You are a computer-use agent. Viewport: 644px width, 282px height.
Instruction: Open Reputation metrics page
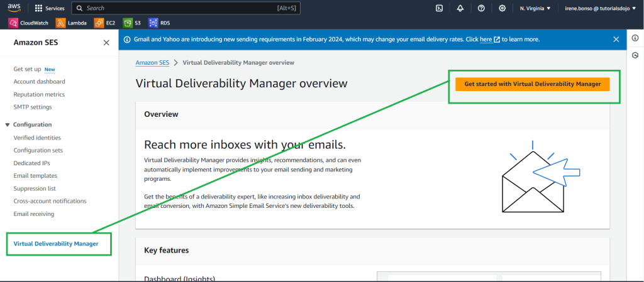pyautogui.click(x=39, y=94)
